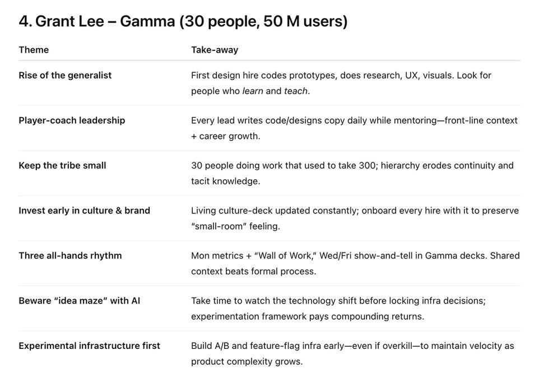This screenshot has width=539, height=392.
Task: Click the Player-coach leadership row label
Action: tap(72, 120)
